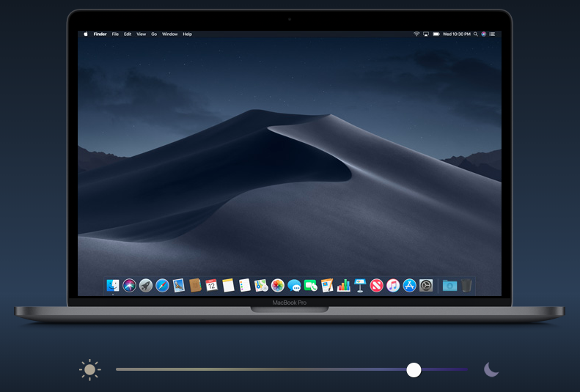Open the File menu
This screenshot has height=392, width=580.
click(115, 34)
